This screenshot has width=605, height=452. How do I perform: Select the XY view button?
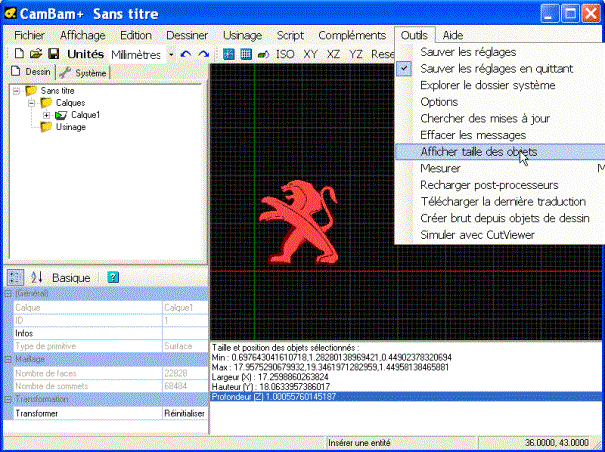click(x=310, y=54)
